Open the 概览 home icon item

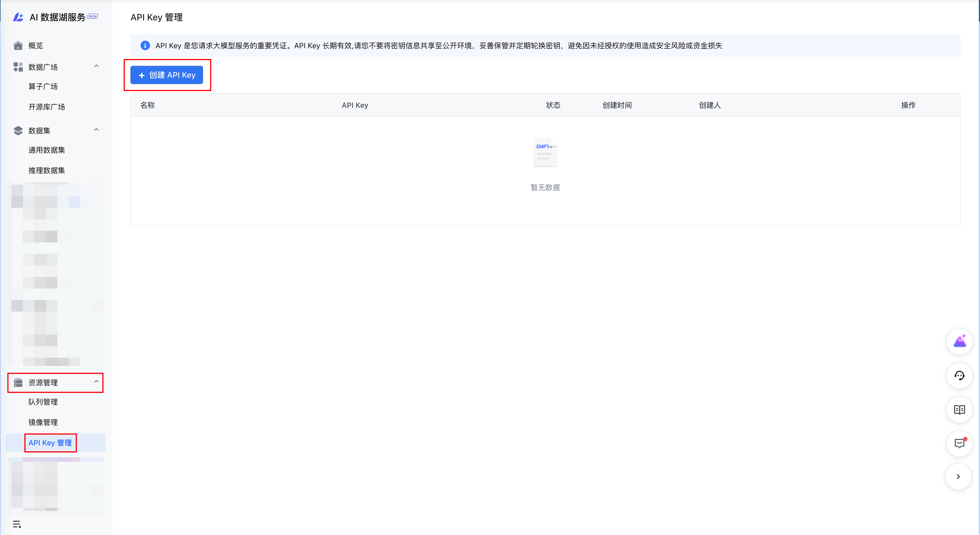click(x=18, y=46)
